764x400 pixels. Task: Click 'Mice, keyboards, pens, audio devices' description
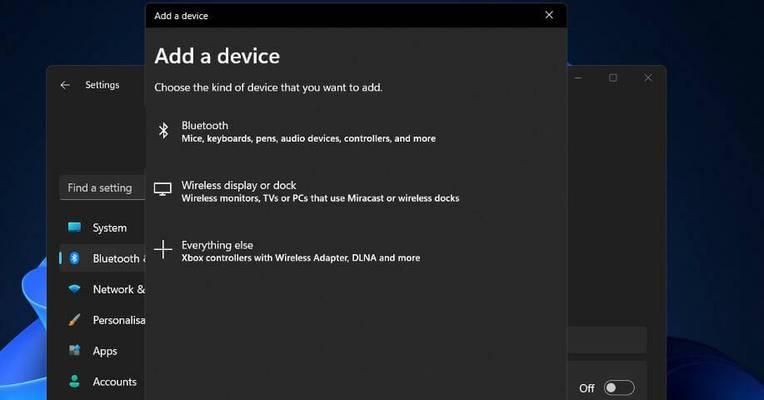click(308, 139)
